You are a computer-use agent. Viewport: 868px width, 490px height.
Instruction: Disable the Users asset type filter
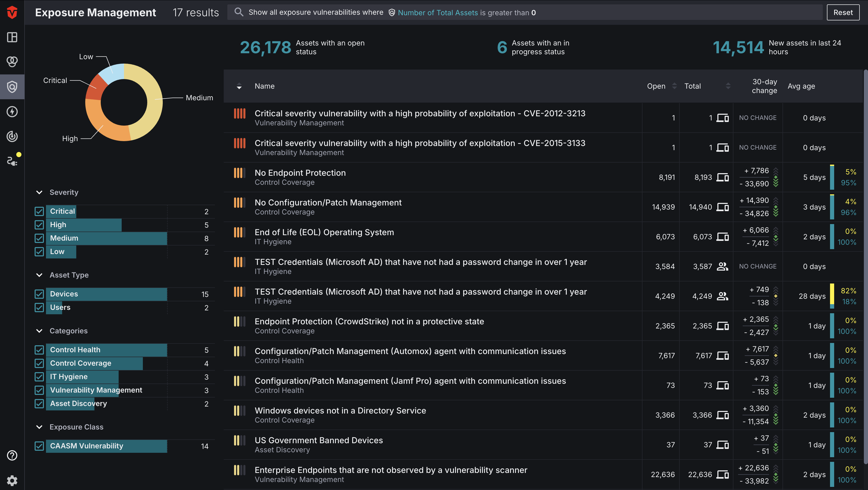tap(39, 307)
